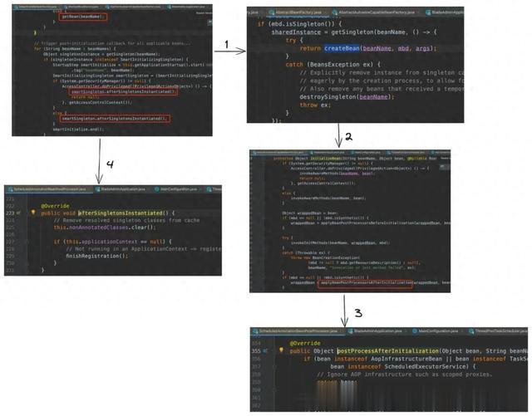Click the ScheduledExecutorService class reference

(x=426, y=366)
